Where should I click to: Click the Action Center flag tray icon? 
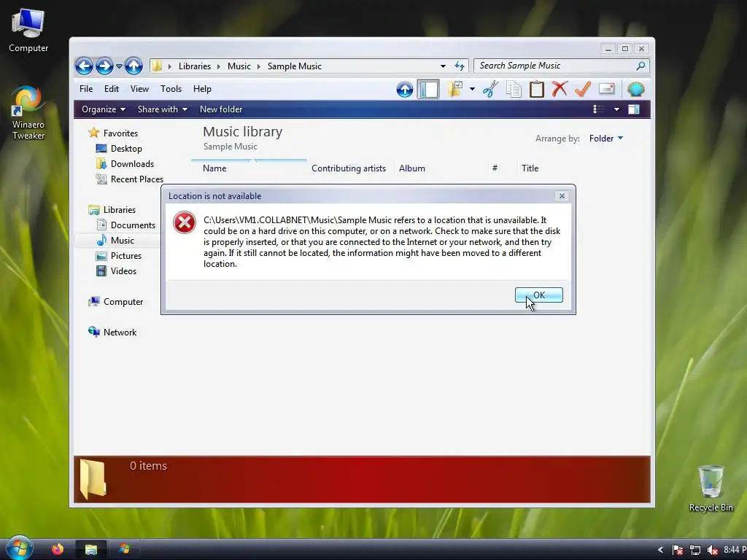(x=678, y=551)
